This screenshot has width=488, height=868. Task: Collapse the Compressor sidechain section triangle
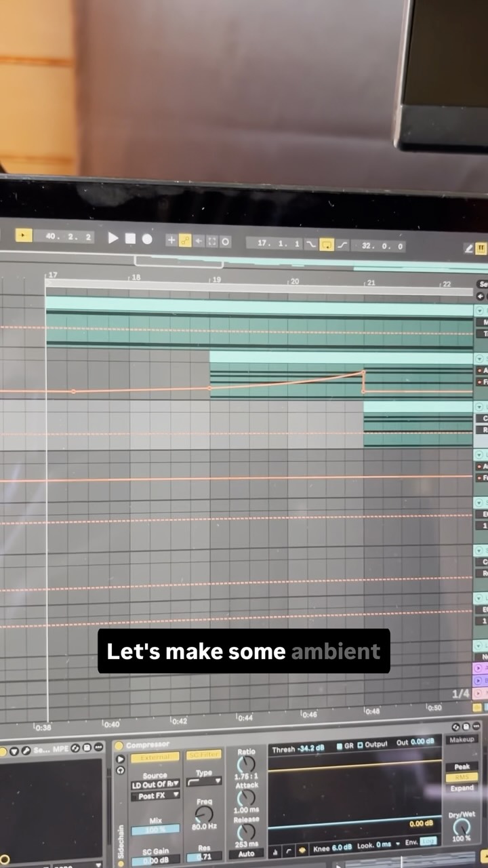tap(121, 759)
